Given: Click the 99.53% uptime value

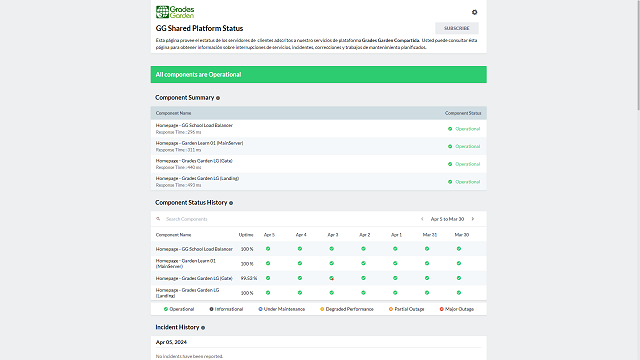Looking at the screenshot, I should coord(249,278).
